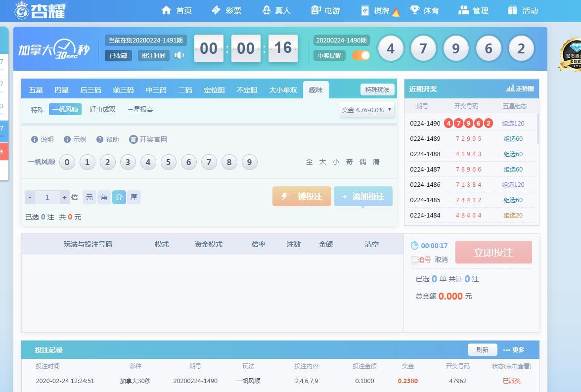Toggle the 中奖提醒 switch
Screen dimensions: 581x392
361,55
